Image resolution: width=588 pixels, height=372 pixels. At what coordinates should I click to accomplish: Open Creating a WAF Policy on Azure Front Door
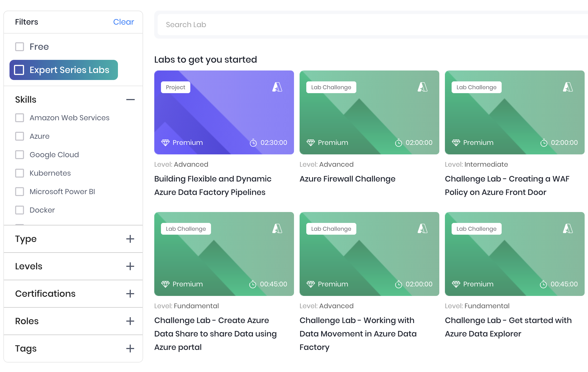coord(507,185)
